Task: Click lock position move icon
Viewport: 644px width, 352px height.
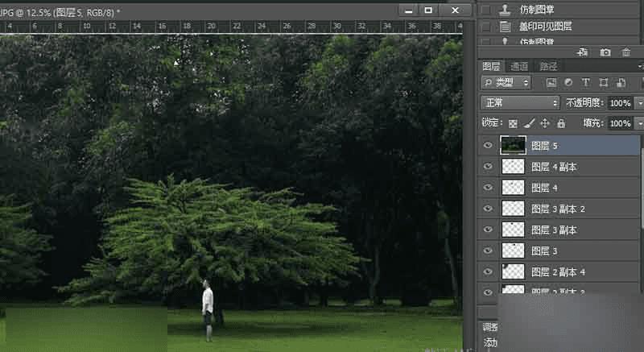Action: click(x=544, y=123)
